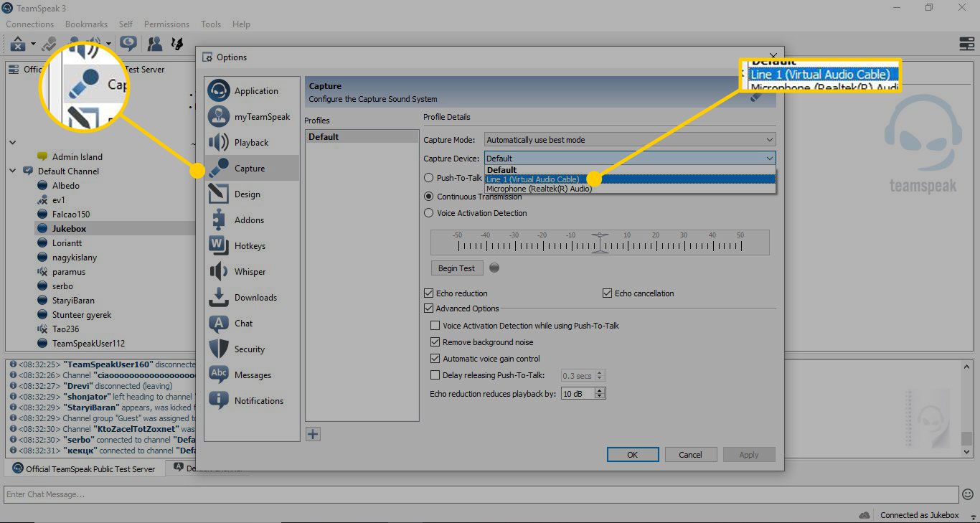Select user Falcao150 in channel tree
This screenshot has height=523, width=980.
(72, 215)
